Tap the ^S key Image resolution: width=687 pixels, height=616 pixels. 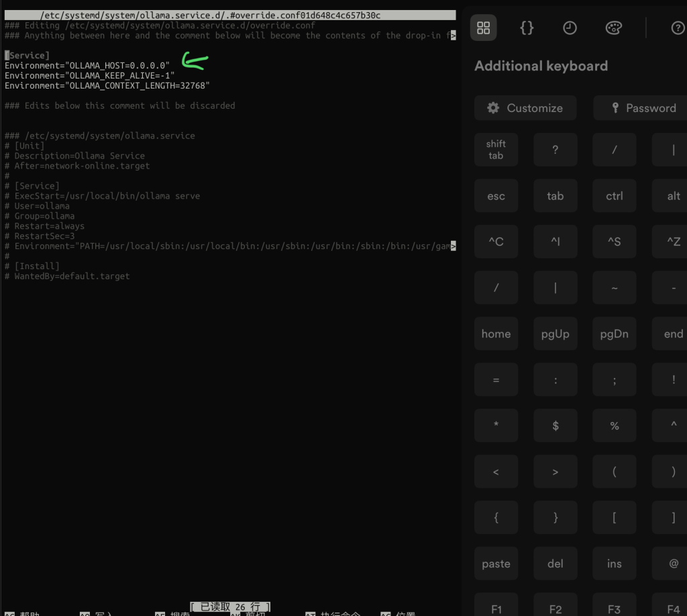pyautogui.click(x=615, y=242)
